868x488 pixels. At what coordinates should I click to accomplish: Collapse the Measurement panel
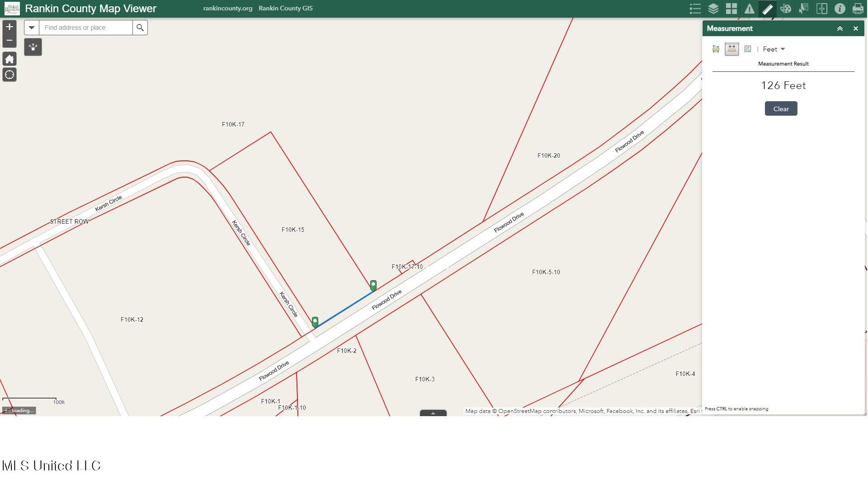840,28
